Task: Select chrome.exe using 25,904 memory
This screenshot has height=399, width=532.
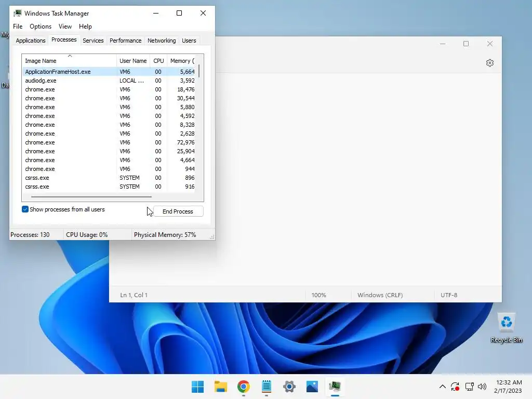Action: point(109,151)
